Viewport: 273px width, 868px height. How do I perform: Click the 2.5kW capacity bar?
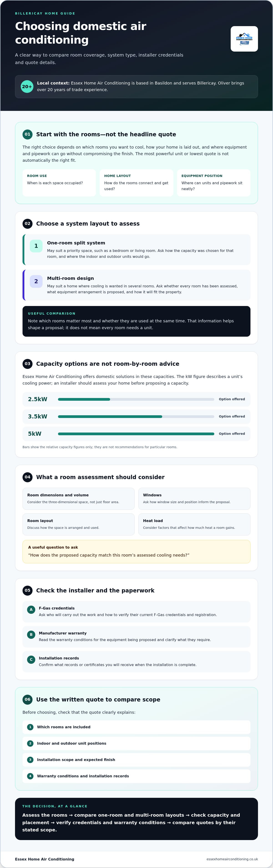(136, 399)
